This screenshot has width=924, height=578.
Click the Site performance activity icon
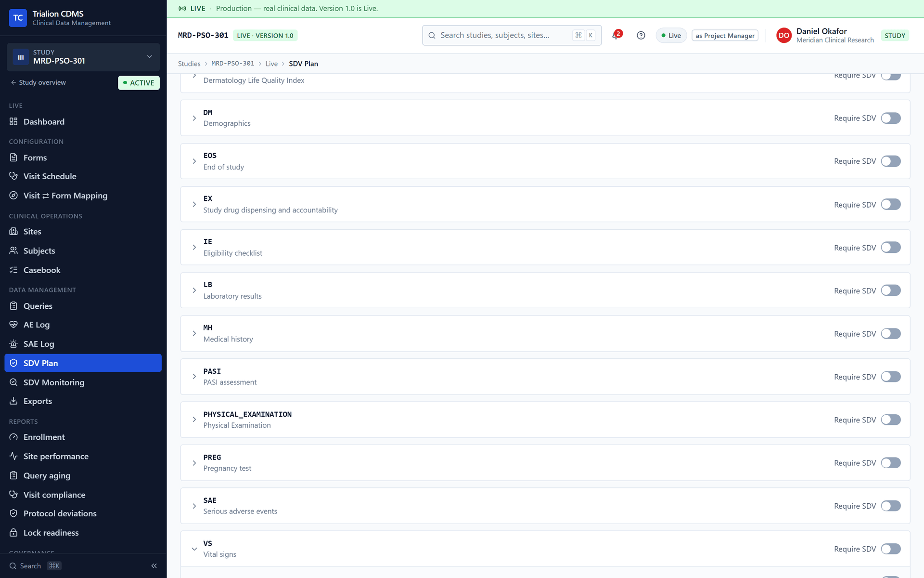tap(13, 456)
